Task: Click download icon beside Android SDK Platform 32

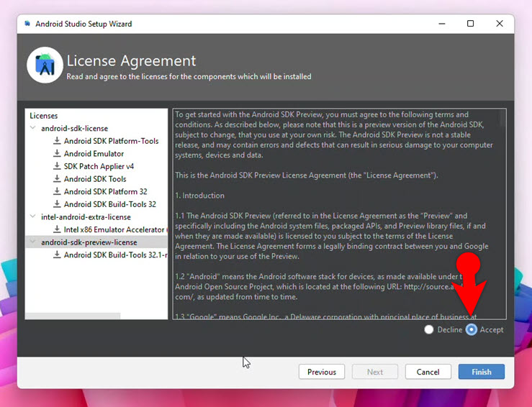Action: coord(57,191)
